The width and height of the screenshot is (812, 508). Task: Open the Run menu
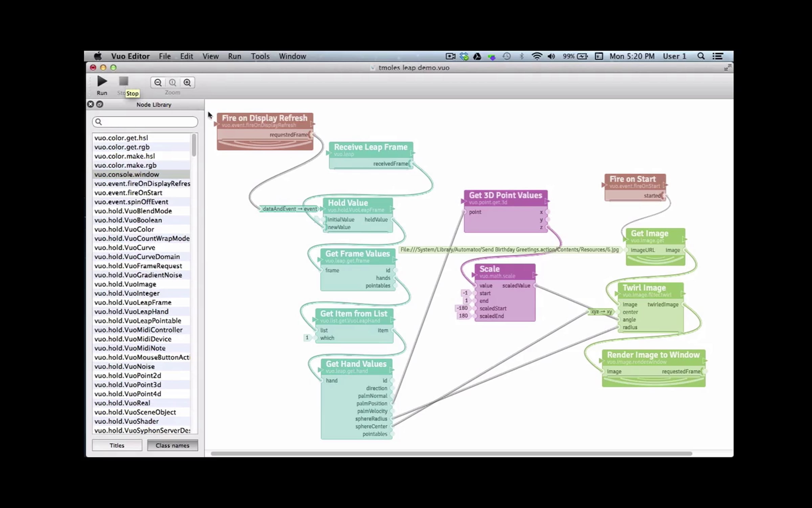tap(234, 56)
